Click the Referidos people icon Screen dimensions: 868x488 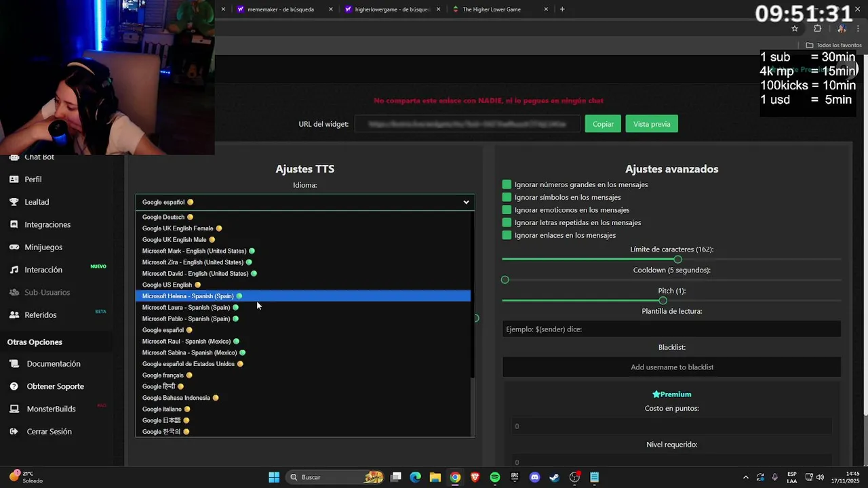click(x=14, y=315)
